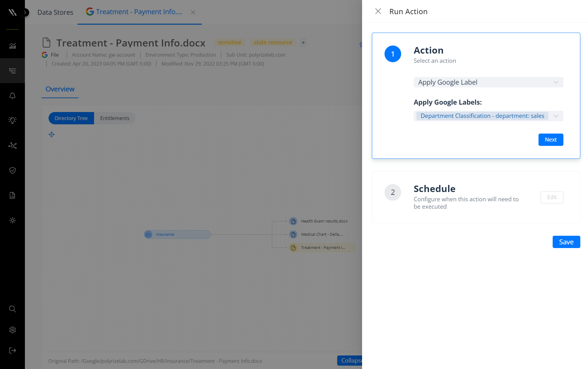The width and height of the screenshot is (588, 369).
Task: Click the Edit button in Schedule
Action: (x=552, y=197)
